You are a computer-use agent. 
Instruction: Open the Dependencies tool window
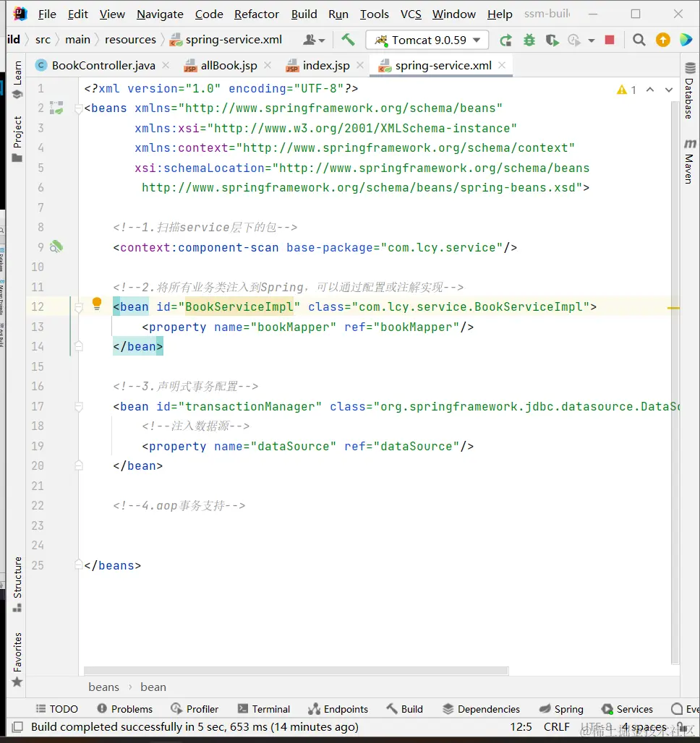tap(482, 709)
